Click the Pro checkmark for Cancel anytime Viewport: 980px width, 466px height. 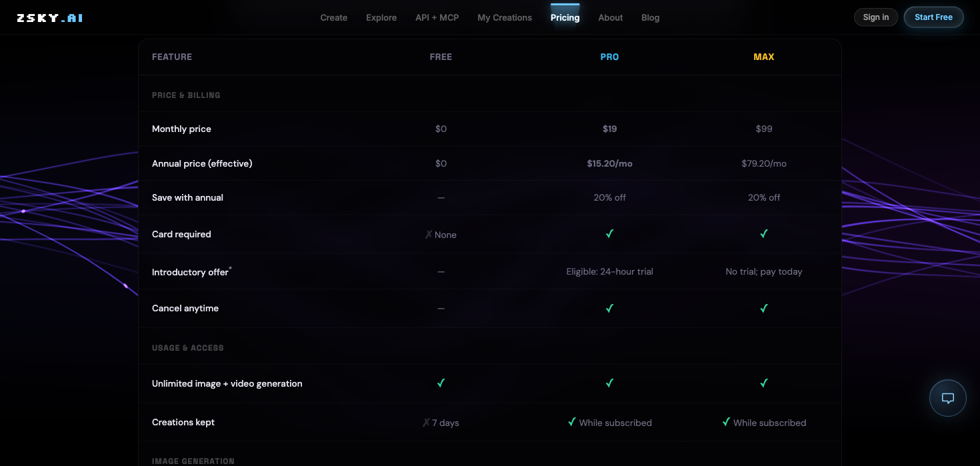[x=609, y=309]
